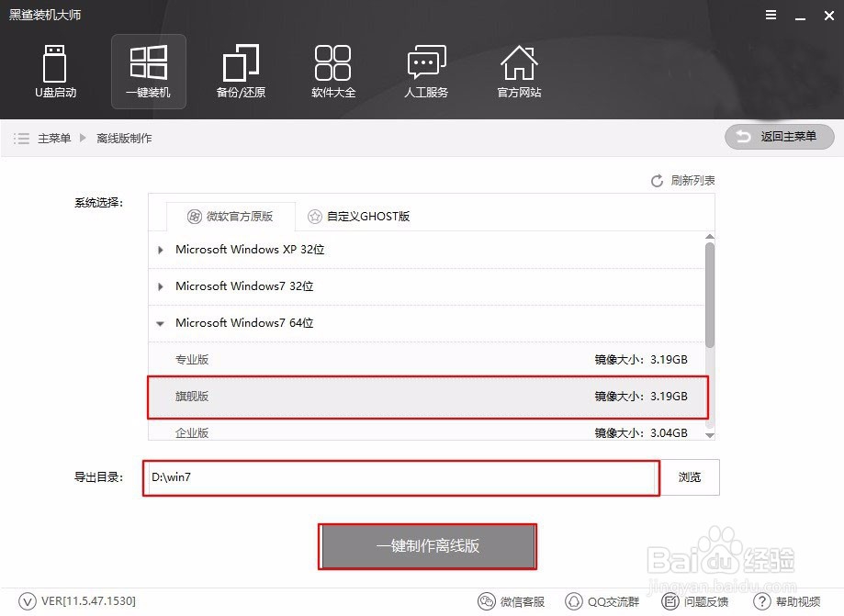Click the version icon beside VER[11.5.47.1530]
The image size is (844, 616).
27,601
